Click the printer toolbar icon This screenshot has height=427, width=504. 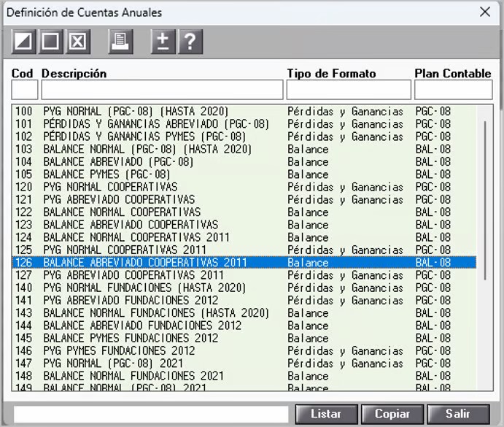coord(120,42)
